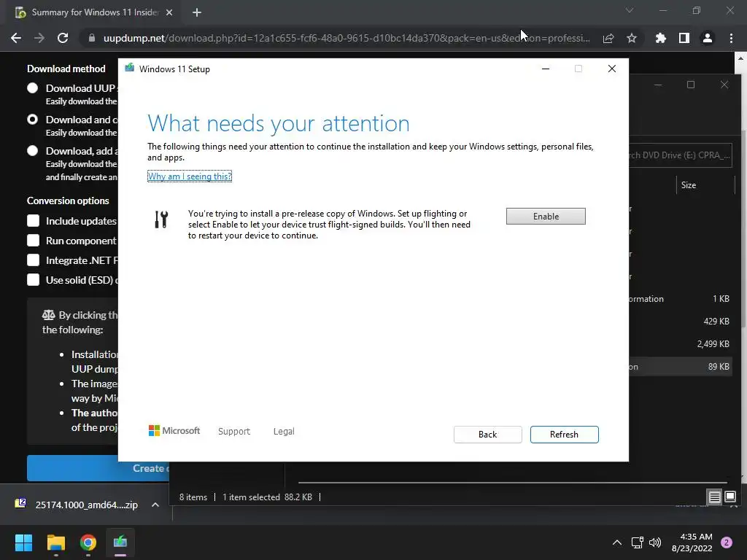
Task: Click the padlock site info icon
Action: click(91, 38)
